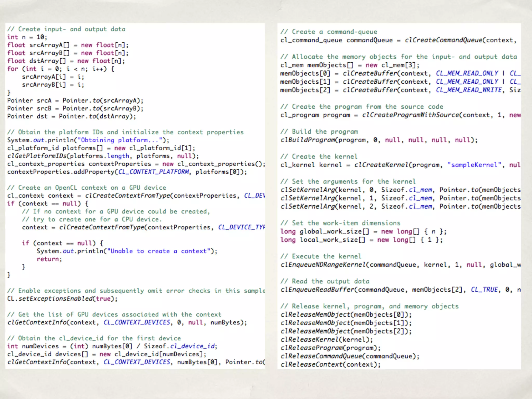Click the clCreateProgramWithSource call
The width and height of the screenshot is (532, 399).
click(410, 115)
